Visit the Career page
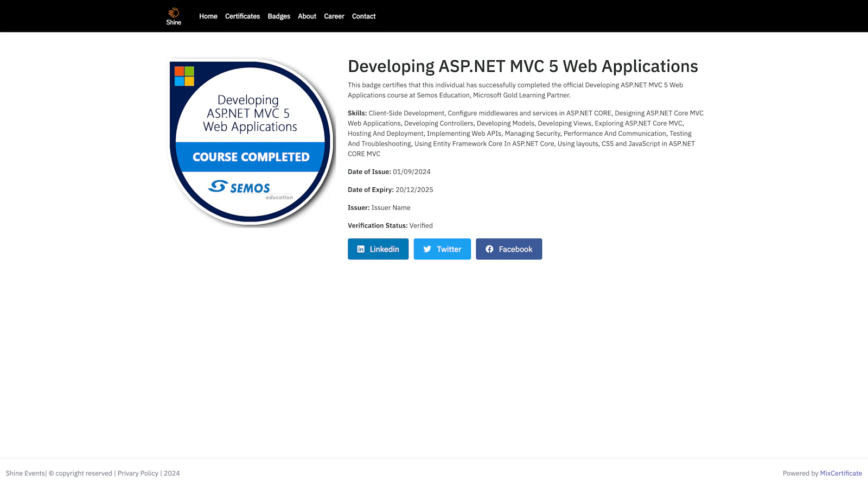Viewport: 868px width, 487px height. coord(334,16)
